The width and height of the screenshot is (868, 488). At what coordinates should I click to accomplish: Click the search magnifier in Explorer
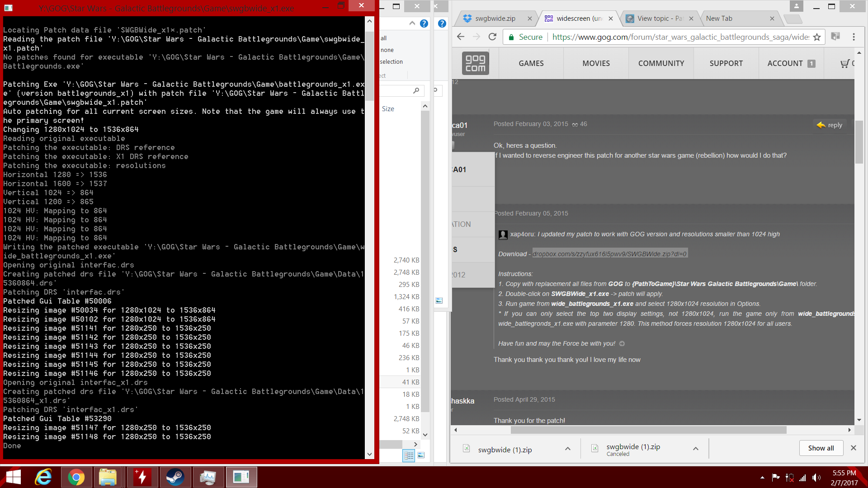(416, 90)
